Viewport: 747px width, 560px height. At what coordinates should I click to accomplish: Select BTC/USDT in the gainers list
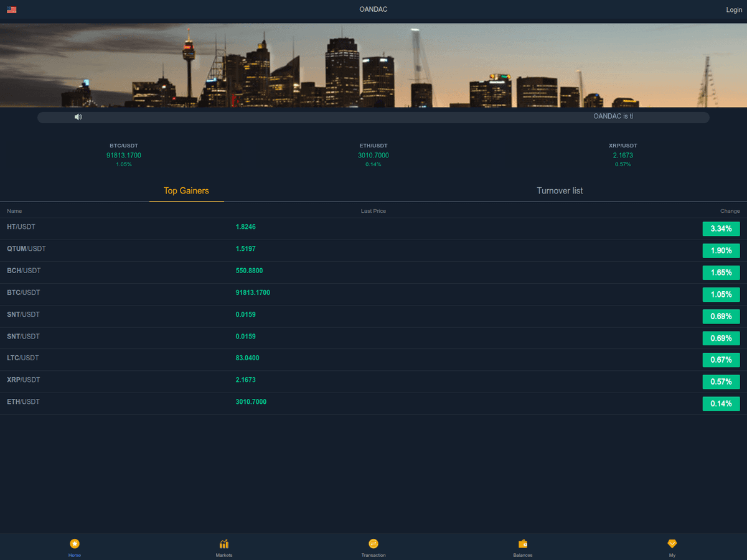click(x=24, y=292)
